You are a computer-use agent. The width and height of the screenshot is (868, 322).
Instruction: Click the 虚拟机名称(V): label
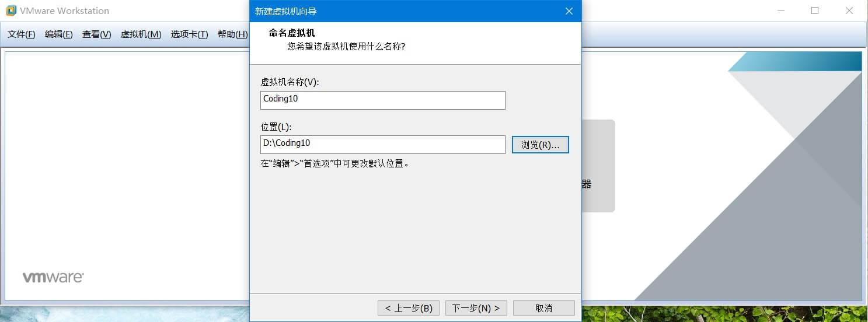tap(290, 82)
